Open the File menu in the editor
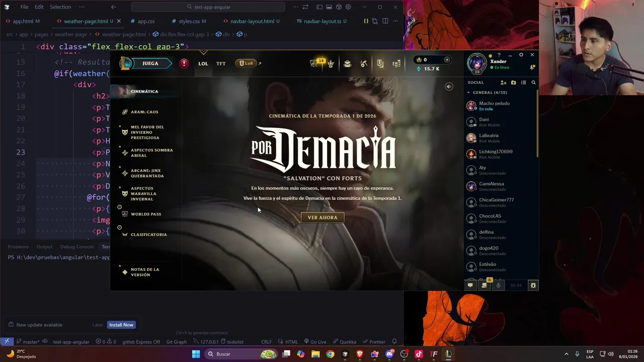 tap(24, 7)
